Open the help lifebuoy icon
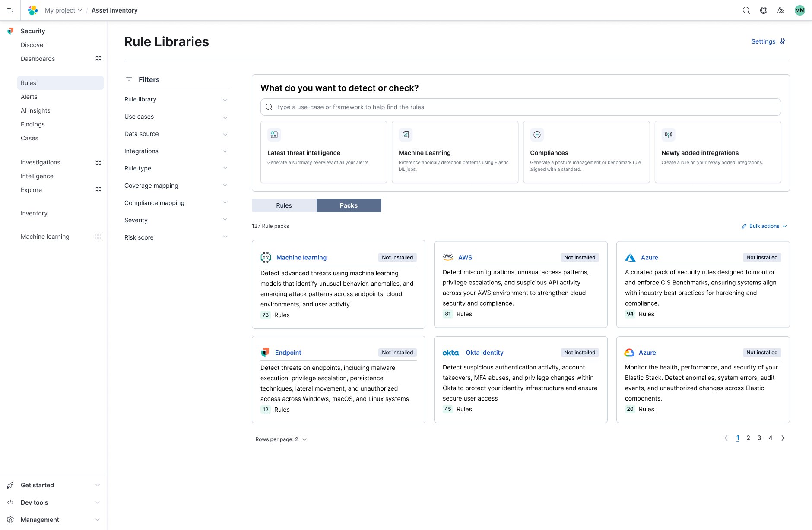The width and height of the screenshot is (812, 530). (x=764, y=10)
